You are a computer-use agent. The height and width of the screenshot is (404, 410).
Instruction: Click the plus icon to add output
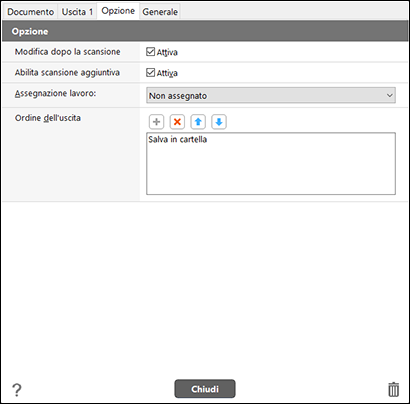(x=156, y=122)
